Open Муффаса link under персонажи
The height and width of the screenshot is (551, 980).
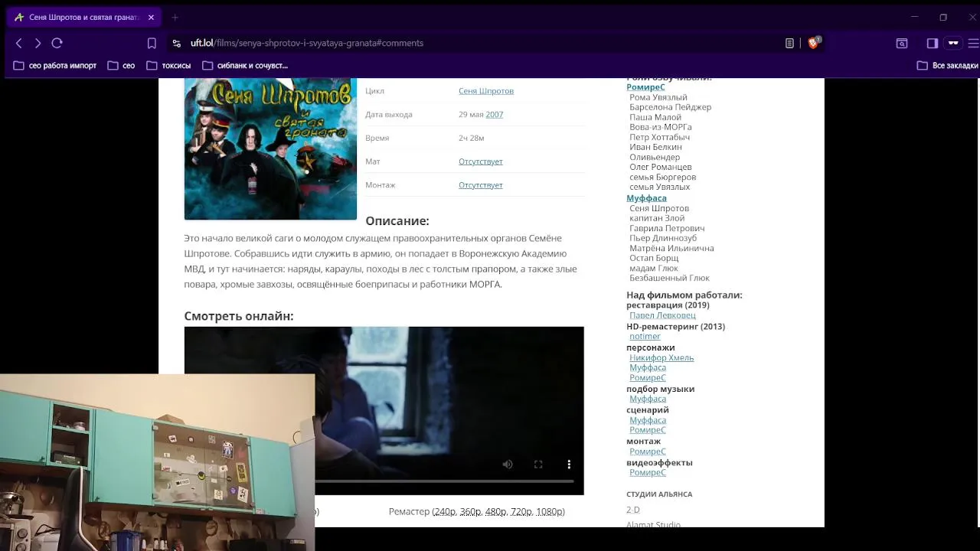pyautogui.click(x=648, y=368)
